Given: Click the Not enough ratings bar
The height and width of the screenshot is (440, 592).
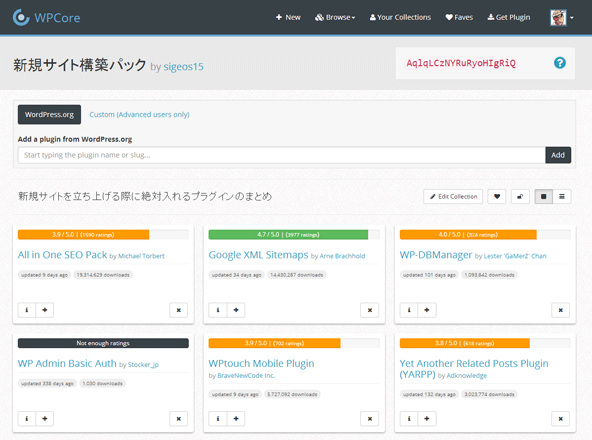Looking at the screenshot, I should tap(103, 343).
